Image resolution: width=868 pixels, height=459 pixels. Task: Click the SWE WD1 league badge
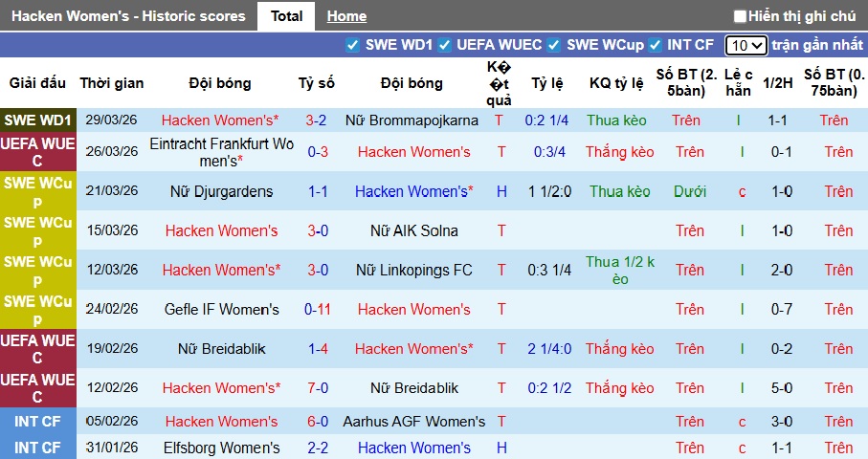pyautogui.click(x=38, y=120)
